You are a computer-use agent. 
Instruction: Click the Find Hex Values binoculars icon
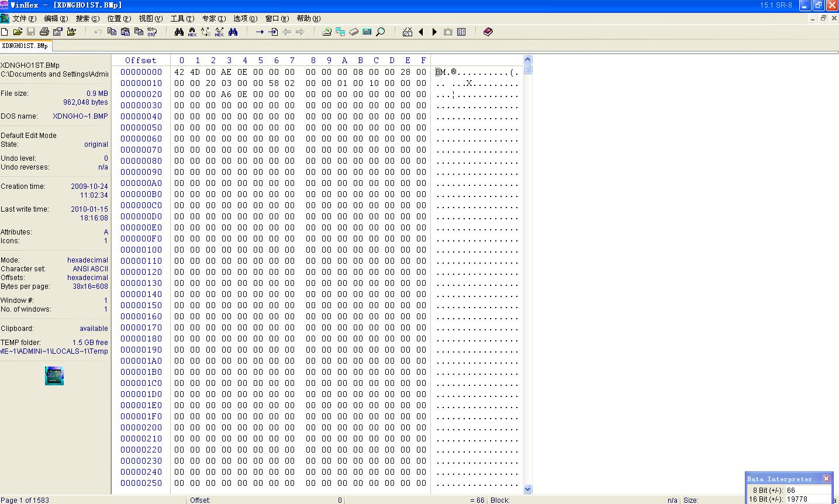tap(192, 32)
